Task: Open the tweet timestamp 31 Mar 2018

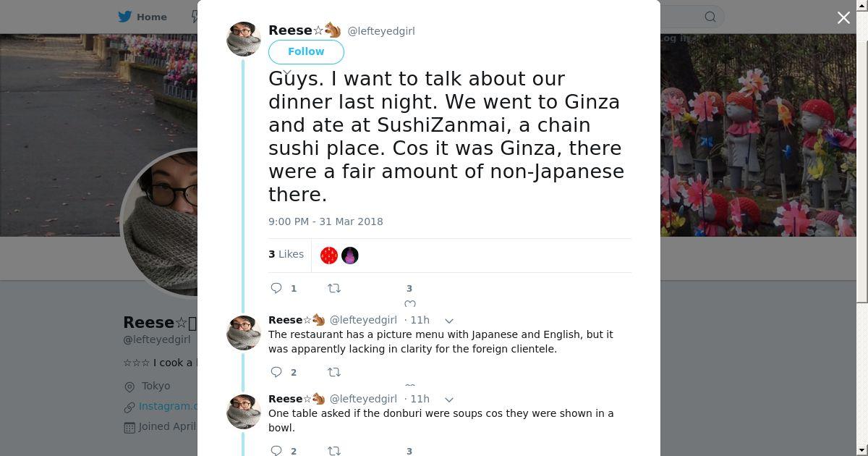Action: tap(325, 221)
